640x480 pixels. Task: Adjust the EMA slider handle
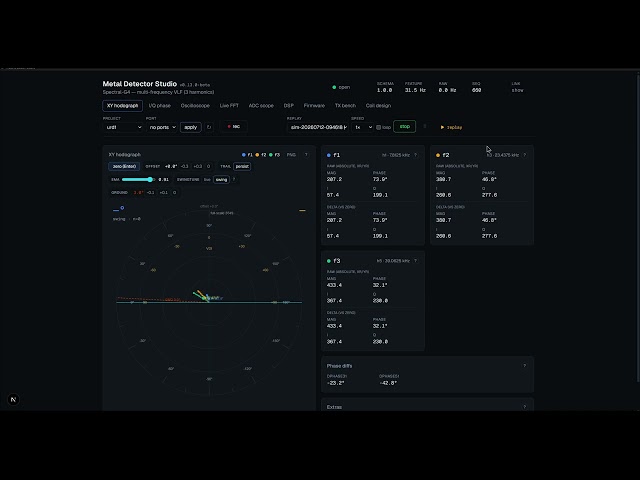pos(151,180)
